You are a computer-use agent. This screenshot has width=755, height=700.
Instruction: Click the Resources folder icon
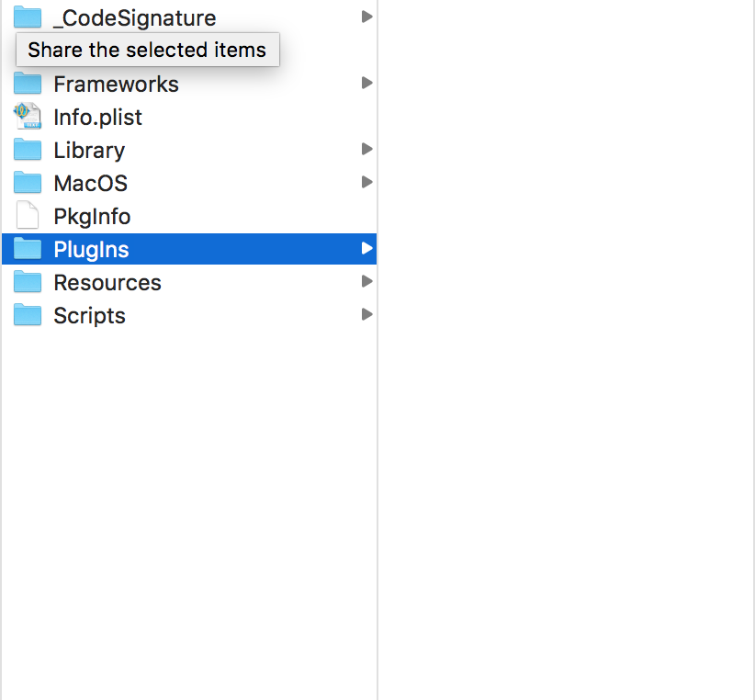(28, 282)
